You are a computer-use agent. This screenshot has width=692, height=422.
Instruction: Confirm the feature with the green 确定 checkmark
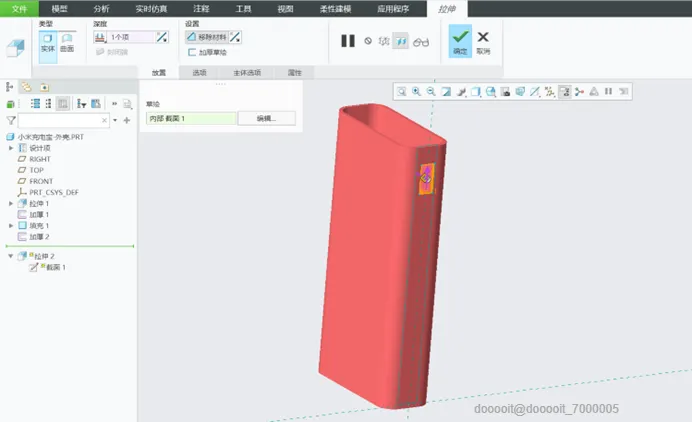(x=460, y=41)
